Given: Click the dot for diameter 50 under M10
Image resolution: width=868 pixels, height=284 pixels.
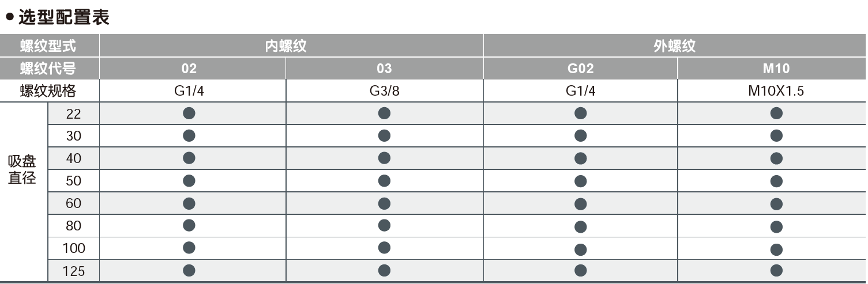Looking at the screenshot, I should pos(776,181).
